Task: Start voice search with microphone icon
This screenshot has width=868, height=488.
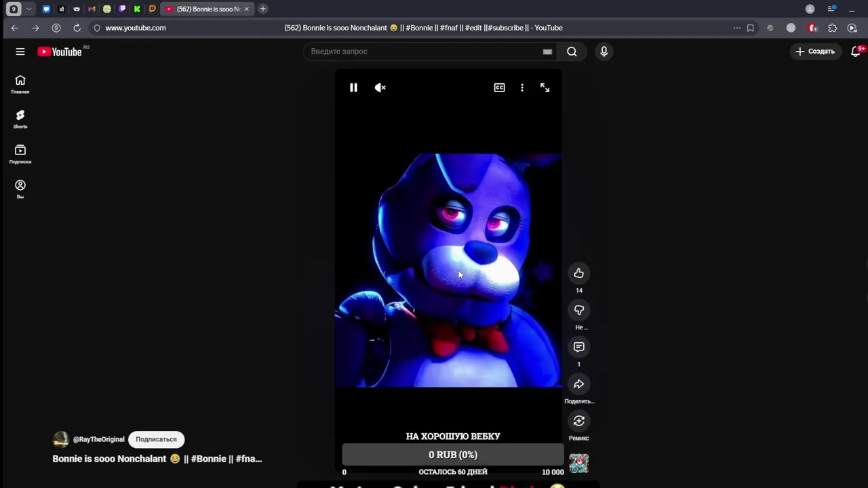Action: [x=604, y=52]
